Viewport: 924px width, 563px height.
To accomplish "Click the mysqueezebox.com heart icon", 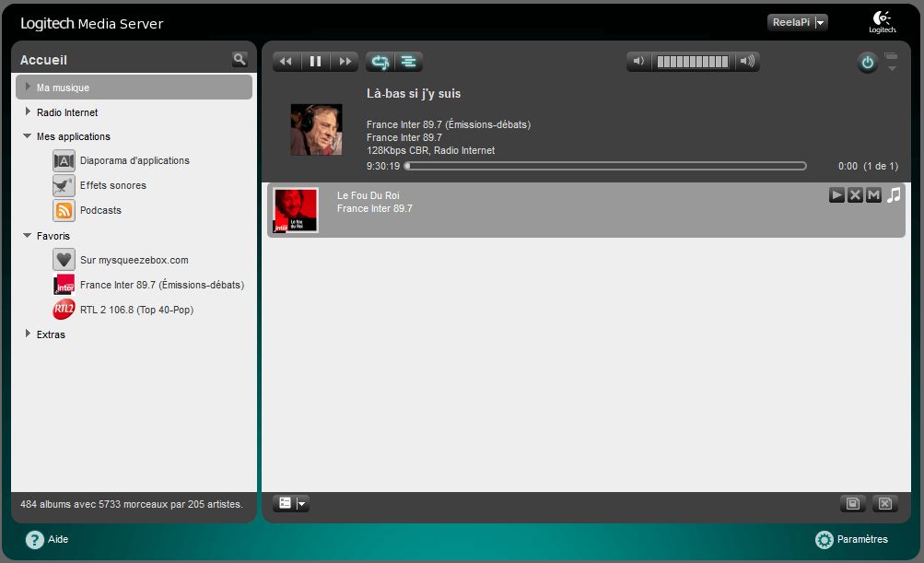I will [64, 260].
